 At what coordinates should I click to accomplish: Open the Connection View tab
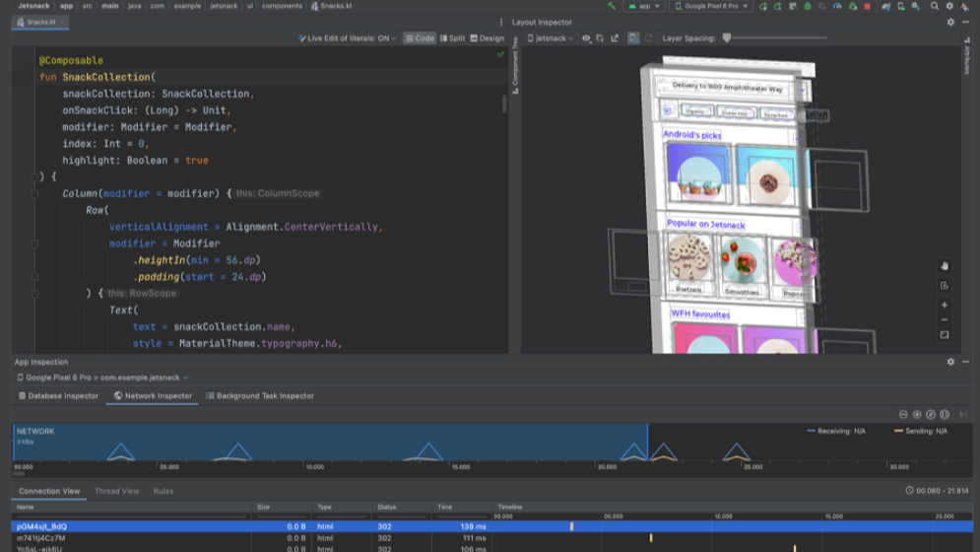tap(49, 491)
